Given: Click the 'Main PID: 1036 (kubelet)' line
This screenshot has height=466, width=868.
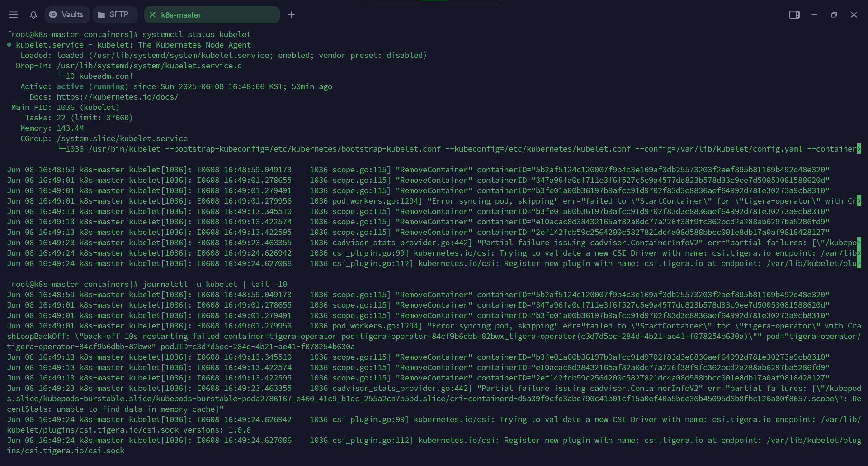Looking at the screenshot, I should (x=66, y=107).
